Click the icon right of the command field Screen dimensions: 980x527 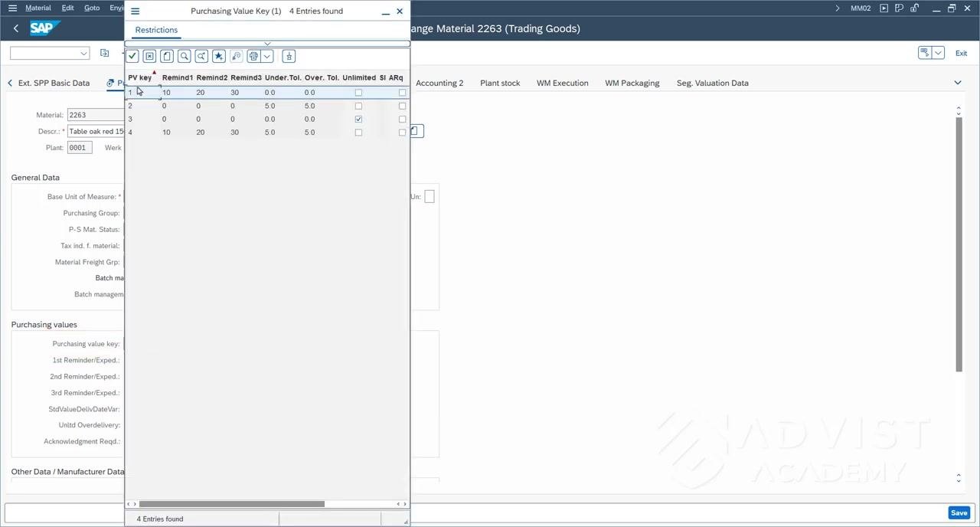pos(105,53)
